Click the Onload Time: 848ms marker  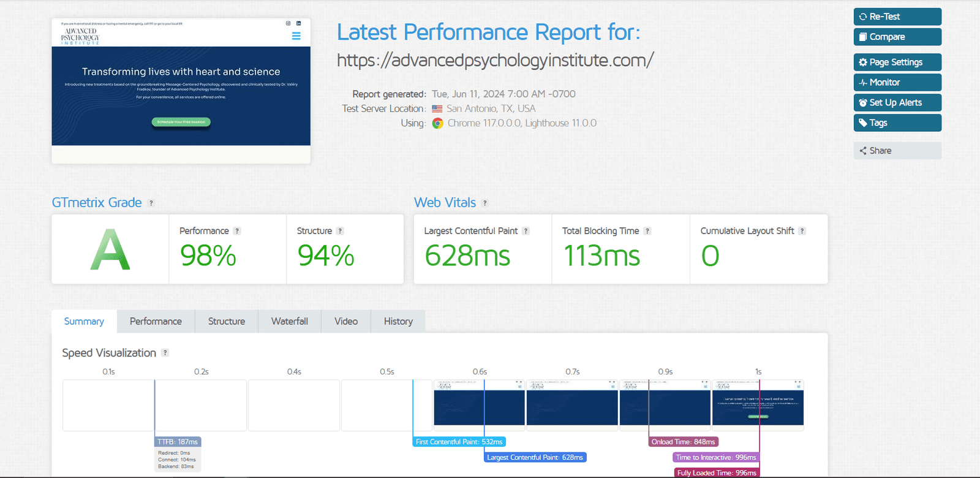click(684, 442)
